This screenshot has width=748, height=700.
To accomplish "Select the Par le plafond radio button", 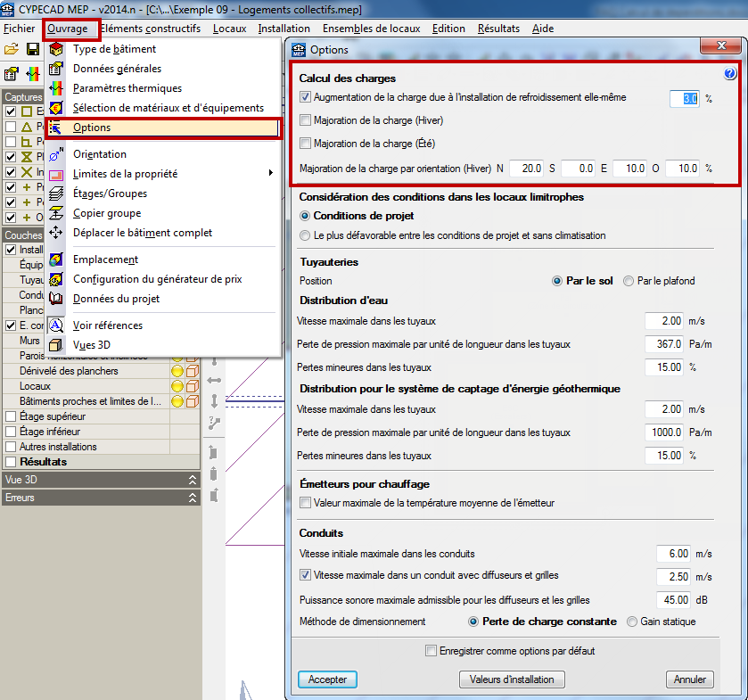I will coord(629,281).
